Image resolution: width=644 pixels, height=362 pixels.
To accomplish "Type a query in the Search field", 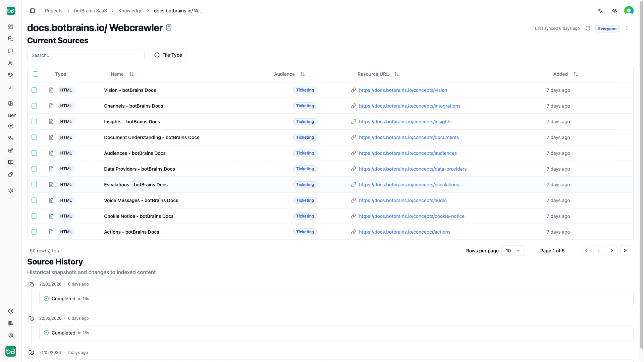I will point(86,55).
